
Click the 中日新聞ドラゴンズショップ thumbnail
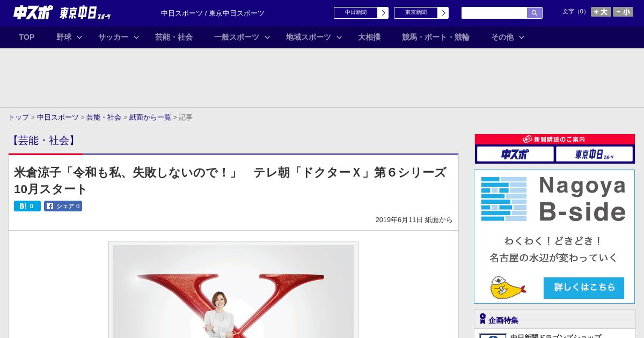(x=493, y=336)
